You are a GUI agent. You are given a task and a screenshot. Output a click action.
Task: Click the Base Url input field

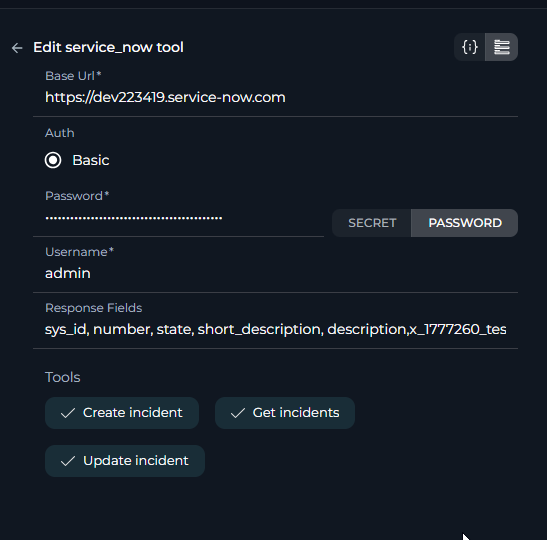(x=275, y=97)
